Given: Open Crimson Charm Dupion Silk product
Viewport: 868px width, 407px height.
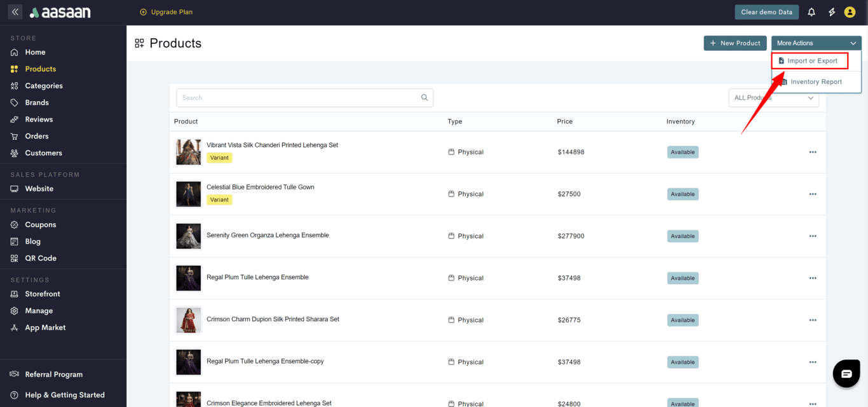Looking at the screenshot, I should tap(273, 319).
